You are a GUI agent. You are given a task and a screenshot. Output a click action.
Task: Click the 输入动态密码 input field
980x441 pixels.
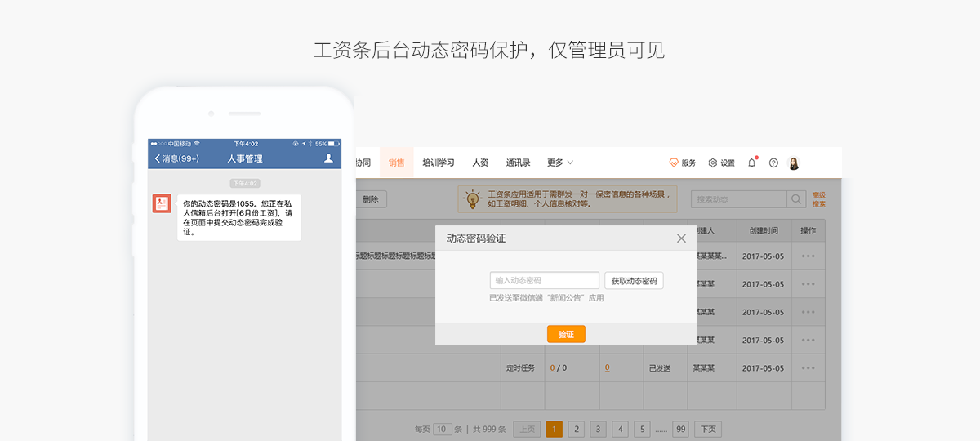(x=544, y=281)
